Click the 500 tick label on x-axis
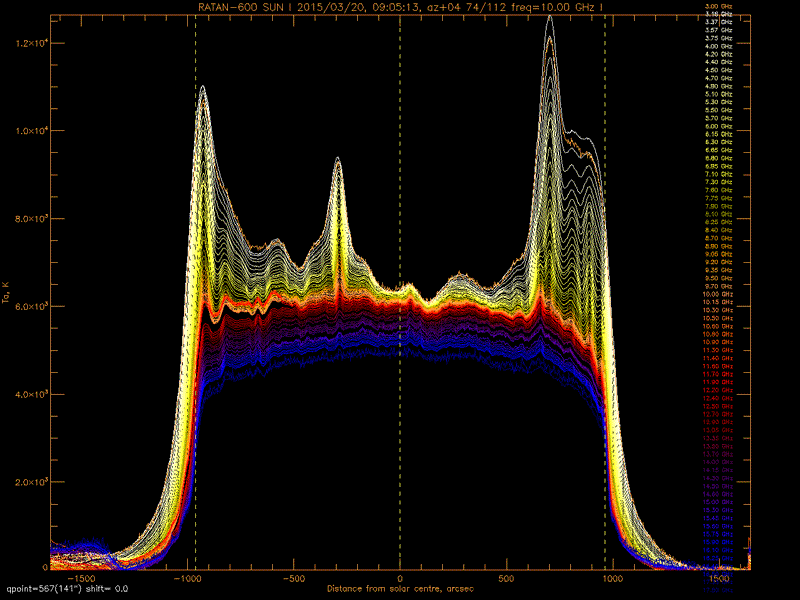Image resolution: width=800 pixels, height=600 pixels. point(506,578)
